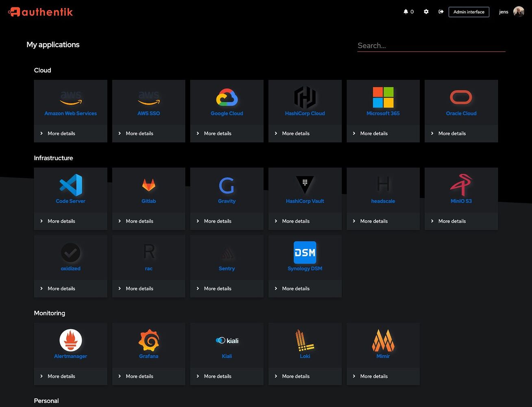Click the authentik logo

point(40,12)
